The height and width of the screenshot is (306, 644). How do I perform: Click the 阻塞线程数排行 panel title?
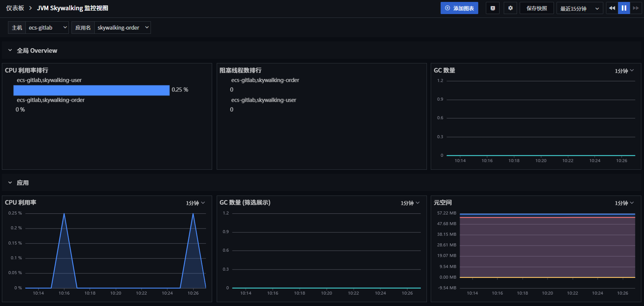tap(241, 70)
